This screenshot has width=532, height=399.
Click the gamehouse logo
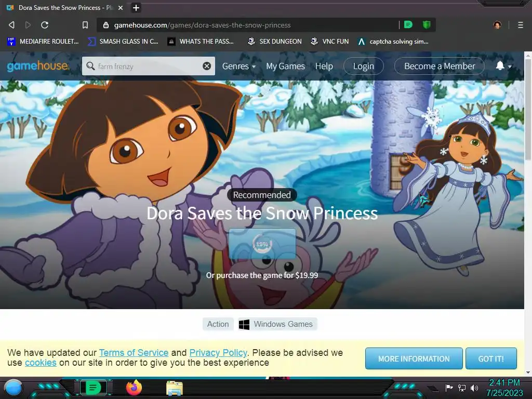pyautogui.click(x=37, y=66)
